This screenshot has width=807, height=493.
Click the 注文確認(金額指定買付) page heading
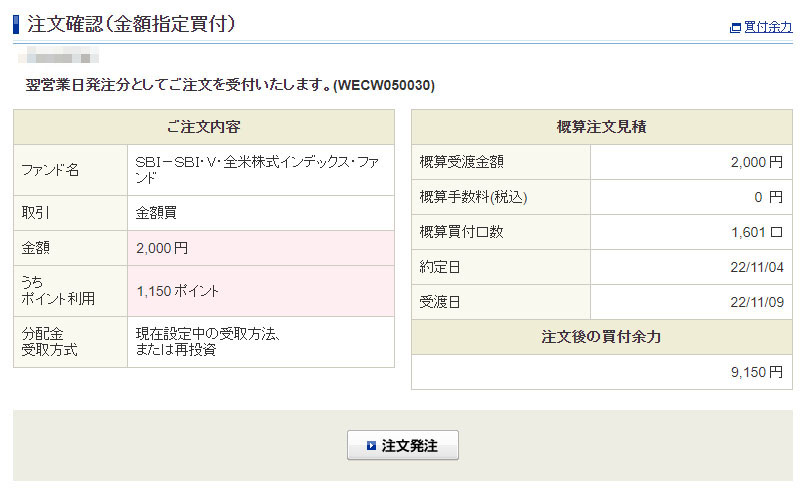131,24
